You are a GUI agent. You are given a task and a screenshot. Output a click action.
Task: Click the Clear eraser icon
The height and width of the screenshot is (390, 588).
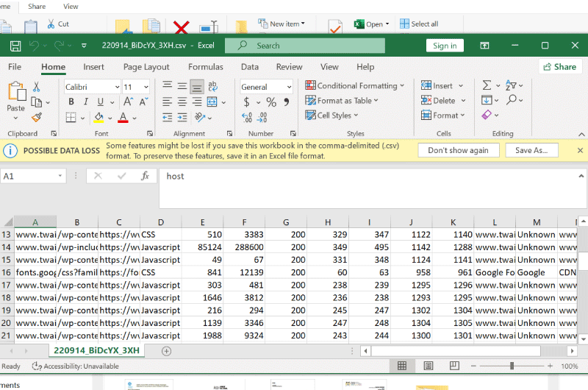pos(487,115)
